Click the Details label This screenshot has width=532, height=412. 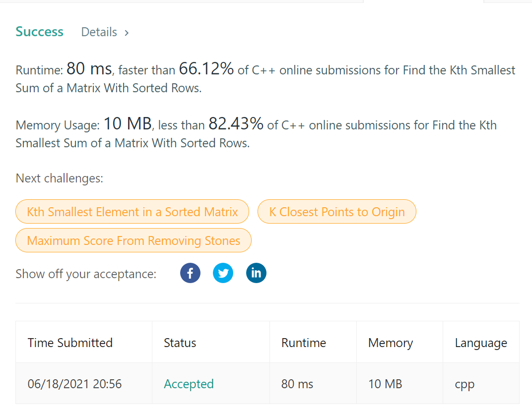coord(99,32)
